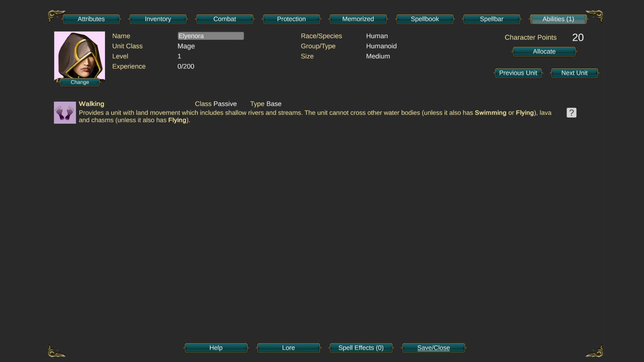Open the Protection tab

(291, 19)
